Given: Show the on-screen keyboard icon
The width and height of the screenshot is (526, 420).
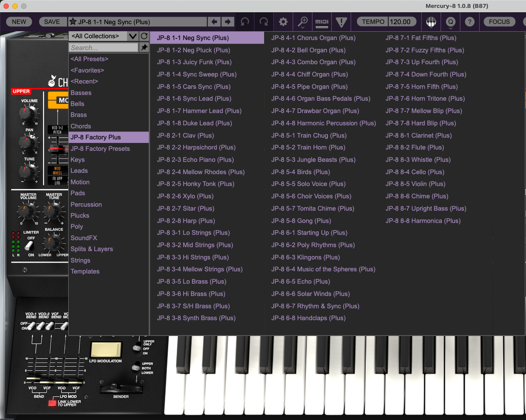Looking at the screenshot, I should pos(431,22).
